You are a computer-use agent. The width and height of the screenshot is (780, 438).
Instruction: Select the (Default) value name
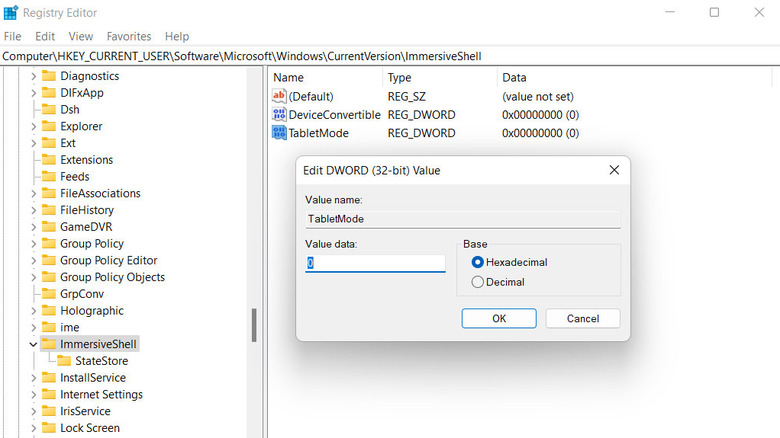[311, 96]
